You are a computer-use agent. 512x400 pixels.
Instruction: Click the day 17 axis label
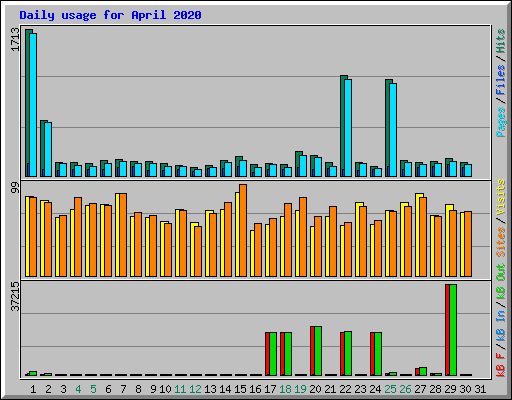click(x=270, y=389)
